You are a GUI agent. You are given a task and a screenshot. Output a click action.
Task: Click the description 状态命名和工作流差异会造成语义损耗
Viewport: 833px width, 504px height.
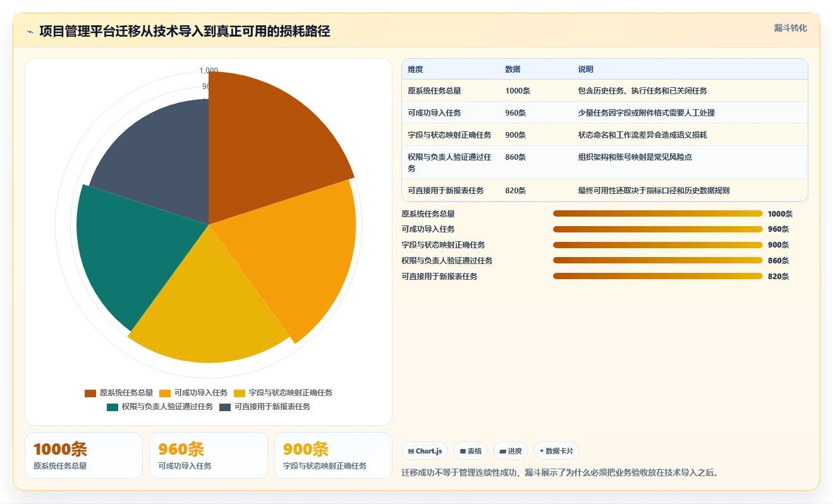pos(642,135)
